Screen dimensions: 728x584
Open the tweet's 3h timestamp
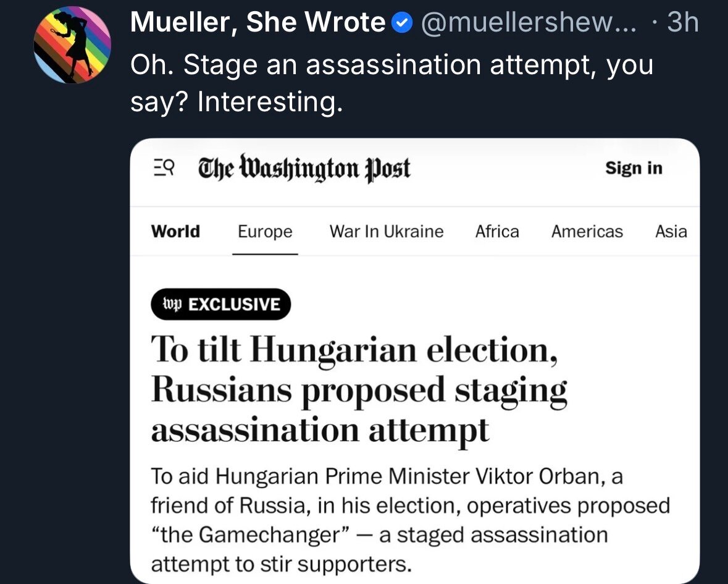(x=682, y=23)
